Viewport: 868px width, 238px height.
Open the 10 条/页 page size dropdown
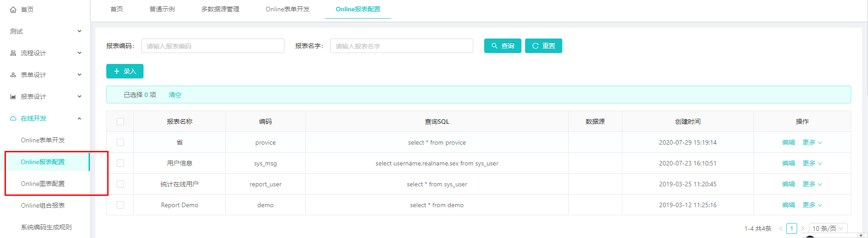(828, 228)
